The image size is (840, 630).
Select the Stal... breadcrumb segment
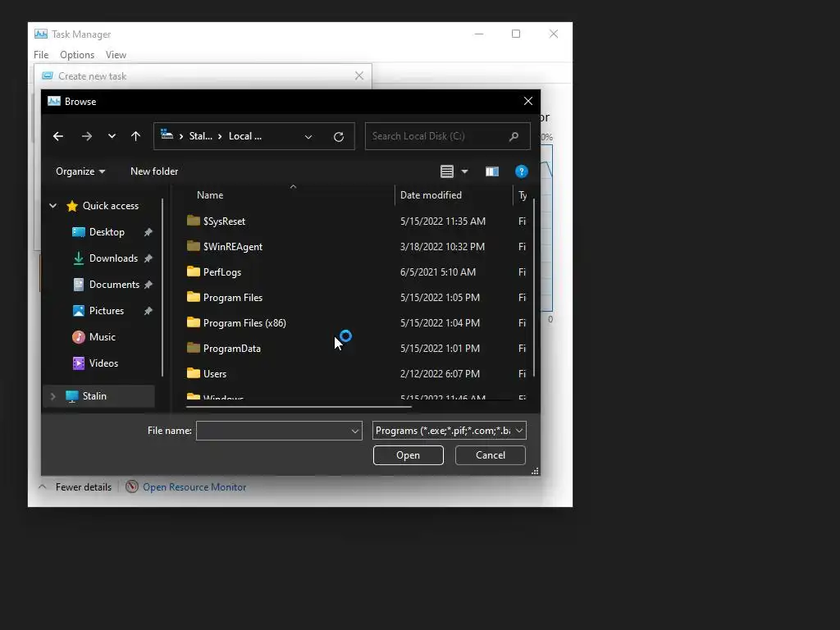pos(200,136)
